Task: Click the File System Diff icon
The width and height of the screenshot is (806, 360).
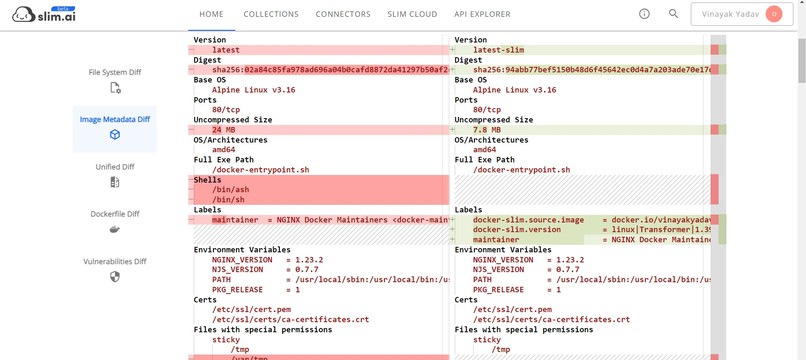Action: 115,88
